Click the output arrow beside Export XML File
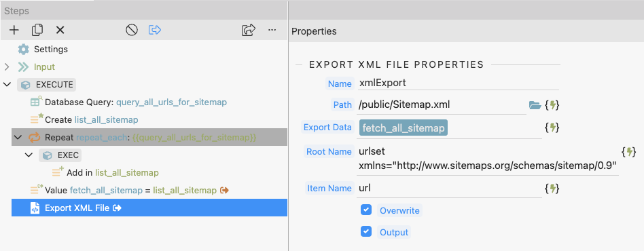The height and width of the screenshot is (251, 644). [x=117, y=208]
